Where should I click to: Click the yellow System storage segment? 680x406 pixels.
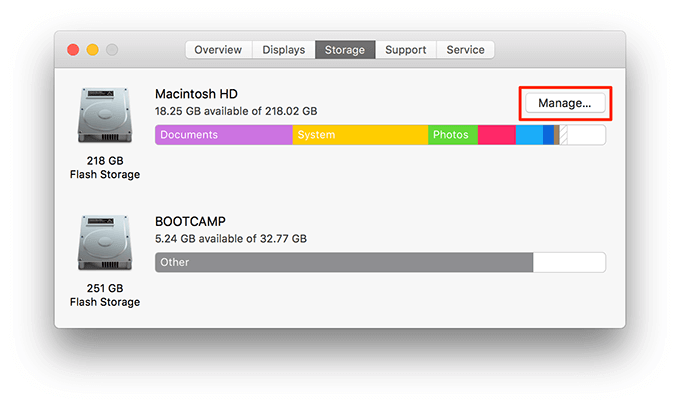click(360, 135)
